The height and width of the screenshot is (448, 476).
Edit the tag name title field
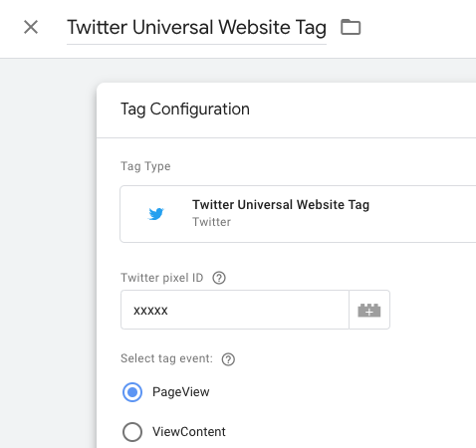point(196,28)
